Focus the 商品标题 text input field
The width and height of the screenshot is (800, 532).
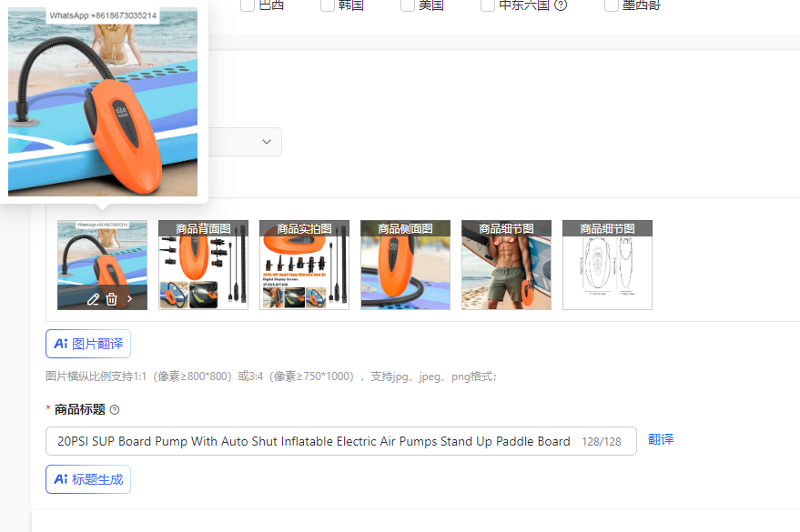coord(340,441)
